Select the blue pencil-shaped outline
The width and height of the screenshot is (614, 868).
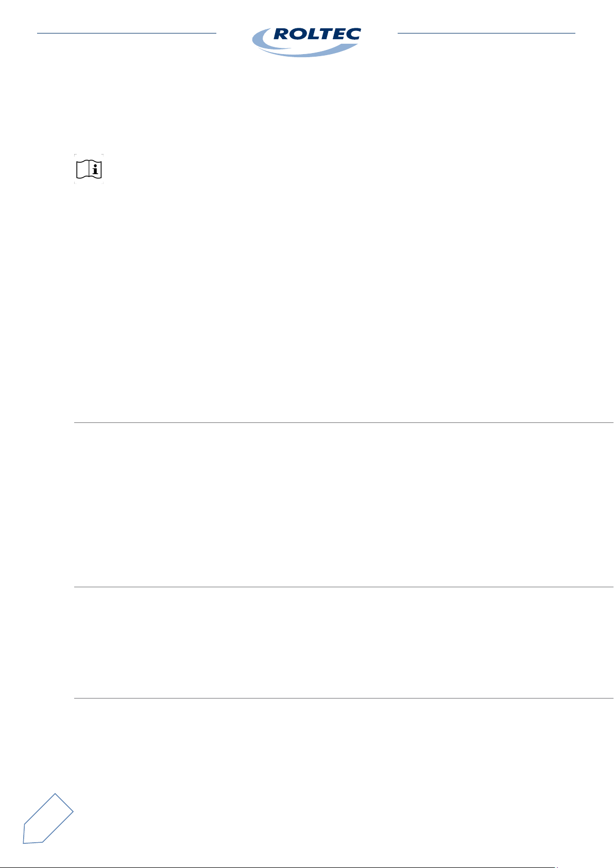pyautogui.click(x=48, y=819)
